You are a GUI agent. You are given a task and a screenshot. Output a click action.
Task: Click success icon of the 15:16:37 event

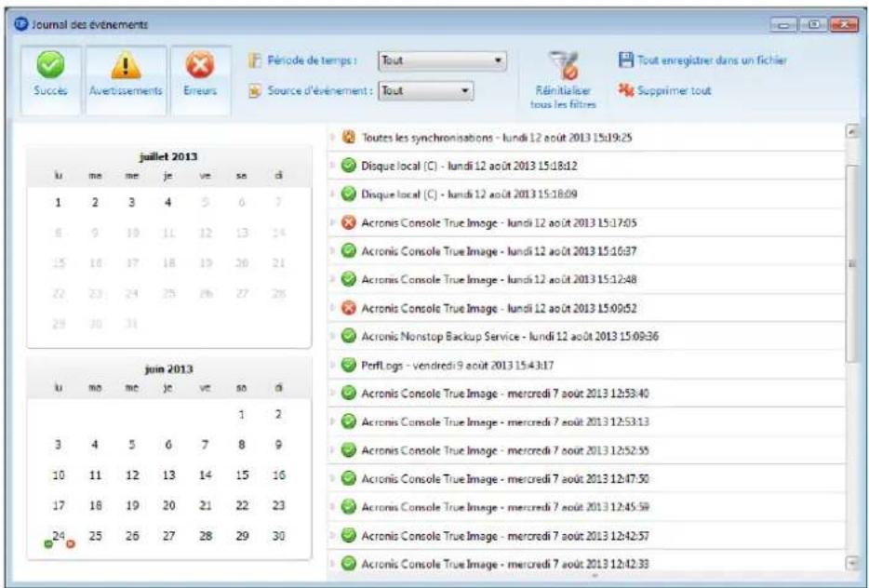348,250
